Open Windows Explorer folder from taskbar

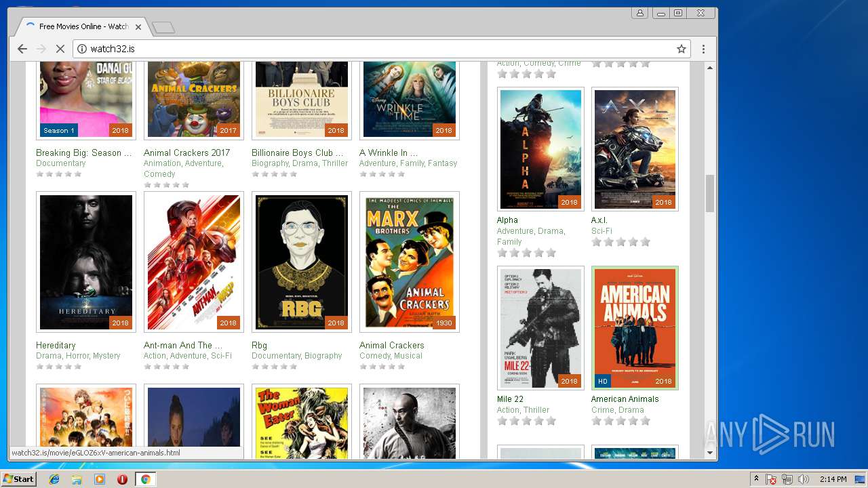click(77, 479)
